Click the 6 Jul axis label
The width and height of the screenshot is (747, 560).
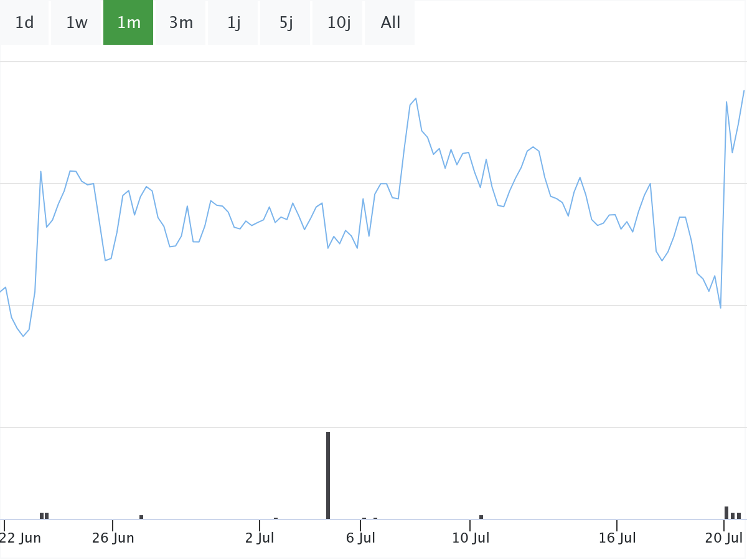coord(360,538)
